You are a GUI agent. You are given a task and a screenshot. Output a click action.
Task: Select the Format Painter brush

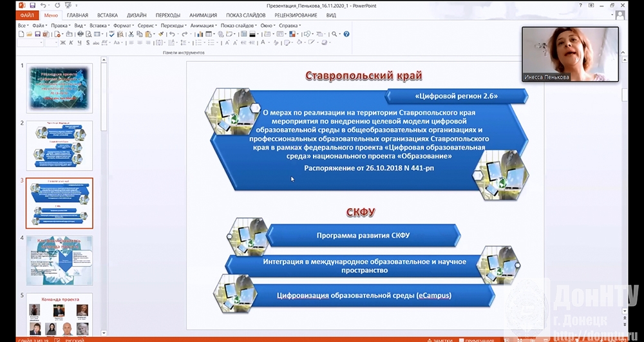pos(161,34)
